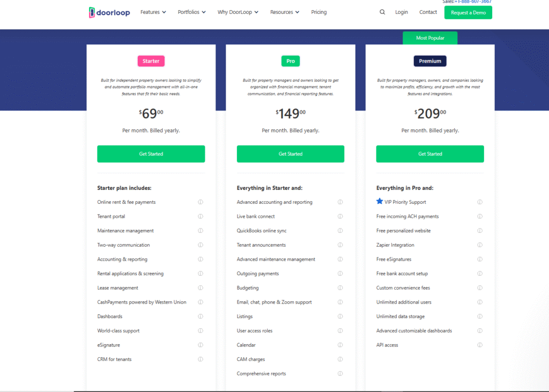The image size is (549, 392).
Task: Click the Request a Demo button
Action: [468, 12]
